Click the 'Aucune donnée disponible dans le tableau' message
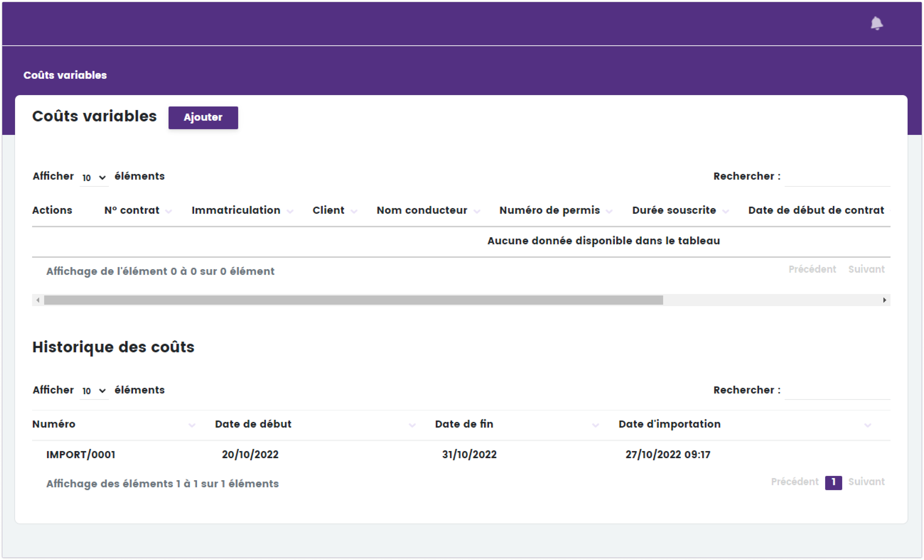Image resolution: width=924 pixels, height=560 pixels. 603,241
